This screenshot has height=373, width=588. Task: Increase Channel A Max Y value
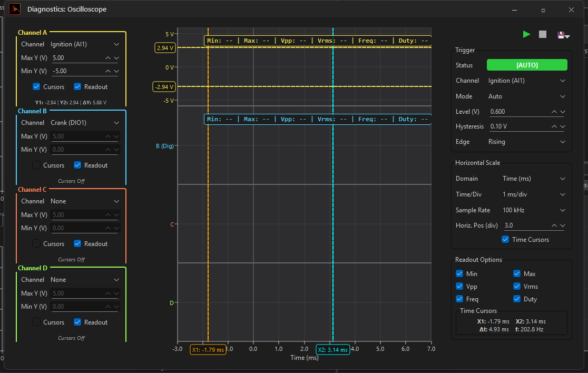108,58
